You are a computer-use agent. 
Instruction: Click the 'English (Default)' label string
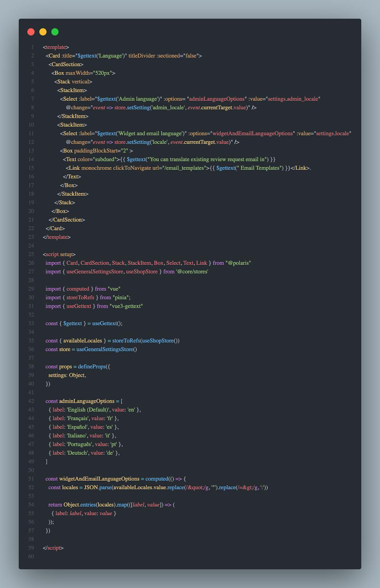(88, 410)
